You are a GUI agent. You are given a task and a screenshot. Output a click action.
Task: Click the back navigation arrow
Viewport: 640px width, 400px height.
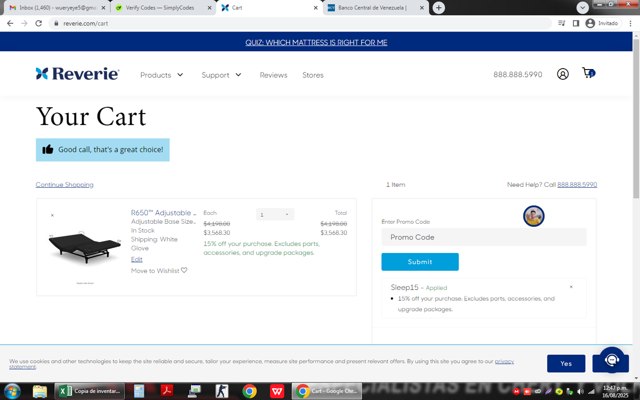[x=10, y=23]
